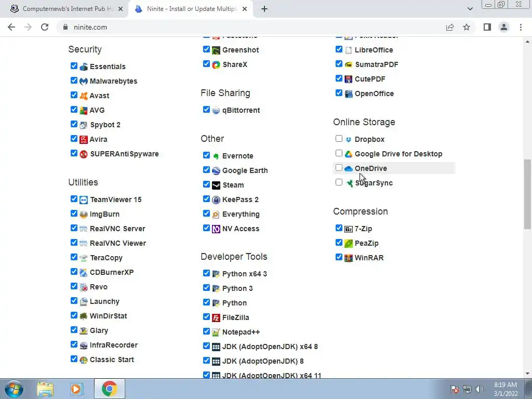Click the AVG icon
Image resolution: width=532 pixels, height=399 pixels.
[84, 110]
